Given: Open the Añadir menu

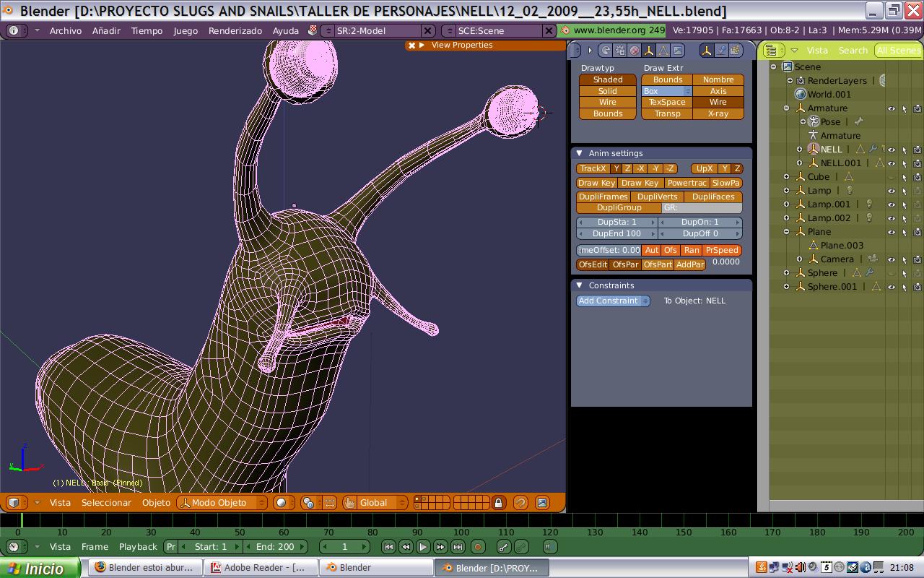Looking at the screenshot, I should pos(106,30).
